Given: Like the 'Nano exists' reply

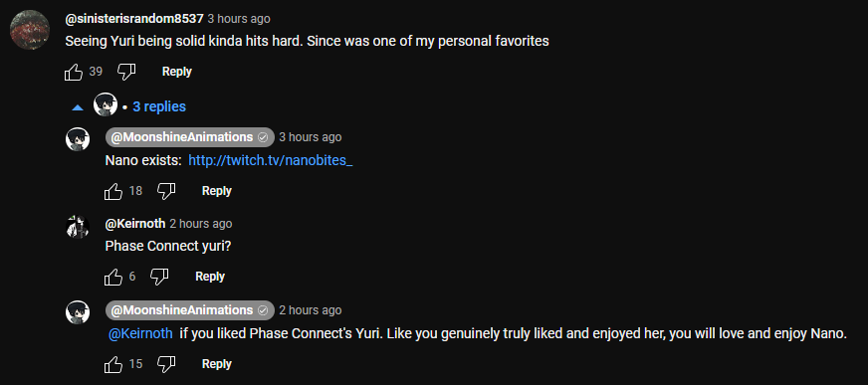Looking at the screenshot, I should click(x=112, y=191).
